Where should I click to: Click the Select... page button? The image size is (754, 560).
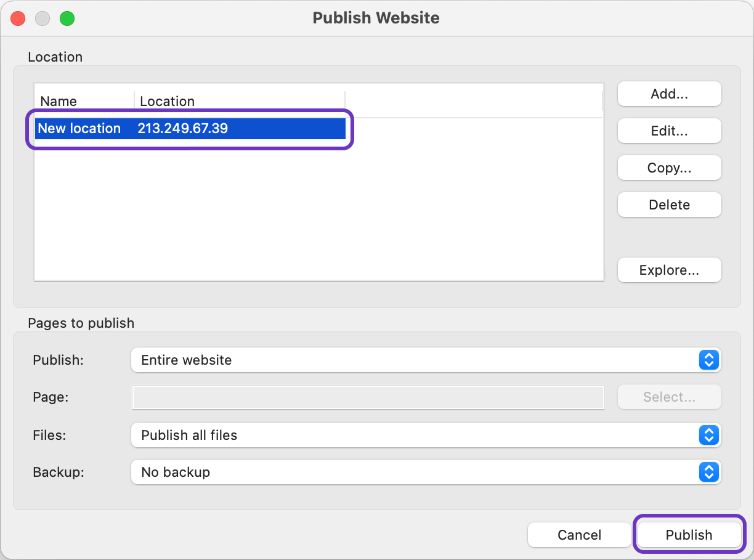pos(669,397)
